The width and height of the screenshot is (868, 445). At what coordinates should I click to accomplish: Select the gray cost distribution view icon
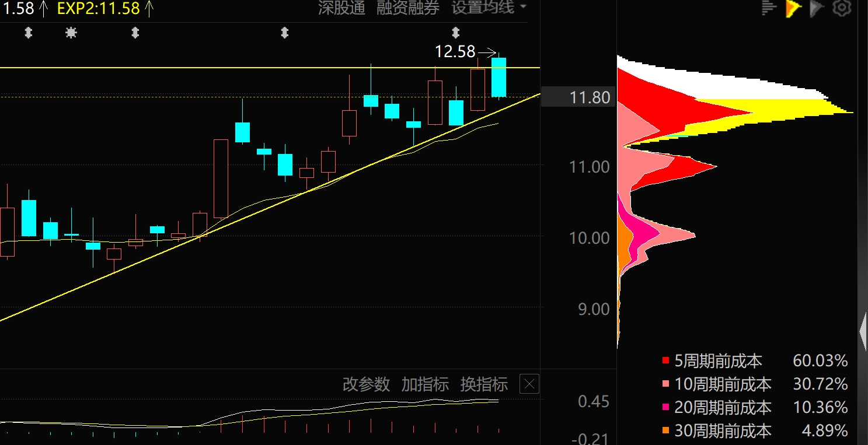[x=817, y=8]
